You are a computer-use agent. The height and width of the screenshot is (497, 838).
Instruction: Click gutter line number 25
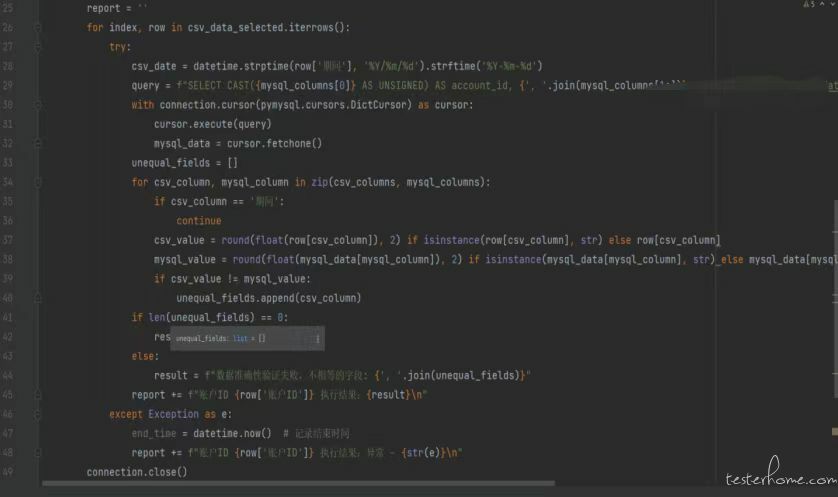(x=7, y=9)
